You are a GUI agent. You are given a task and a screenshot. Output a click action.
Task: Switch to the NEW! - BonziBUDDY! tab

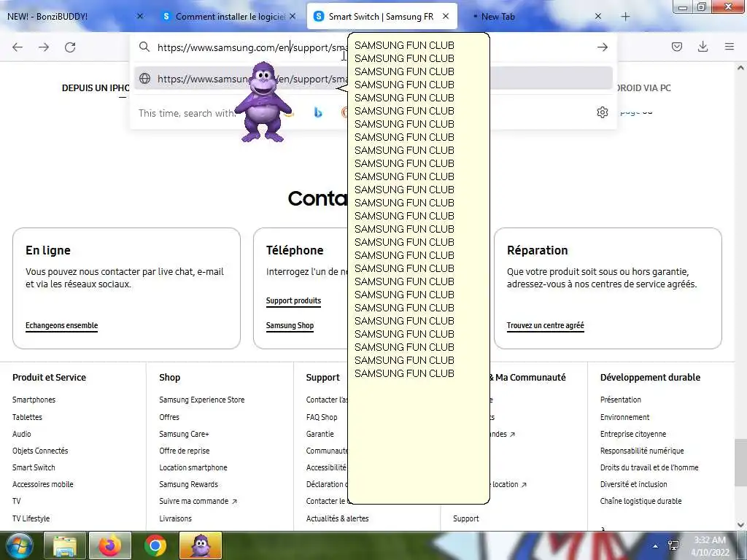click(74, 16)
